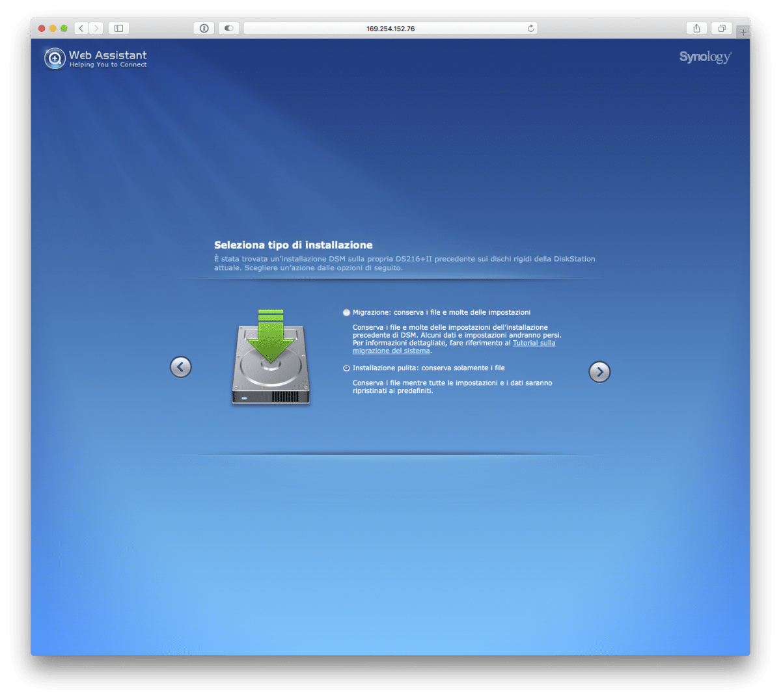The image size is (781, 700).
Task: Go back with Safari's back arrow
Action: 81,28
